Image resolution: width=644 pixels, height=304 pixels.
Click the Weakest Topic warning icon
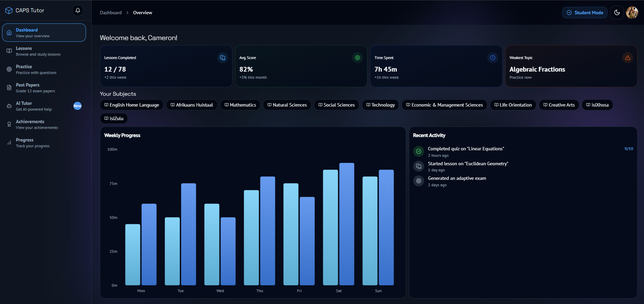click(x=627, y=58)
